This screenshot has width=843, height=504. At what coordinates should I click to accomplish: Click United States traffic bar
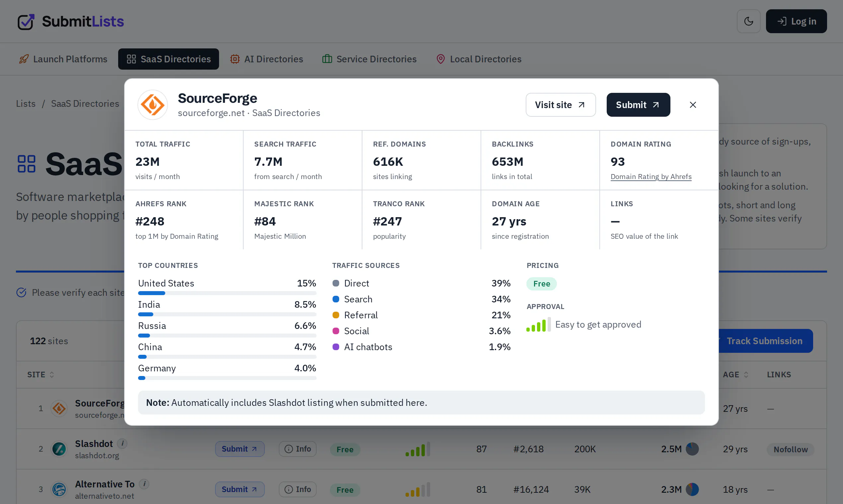coord(227,293)
